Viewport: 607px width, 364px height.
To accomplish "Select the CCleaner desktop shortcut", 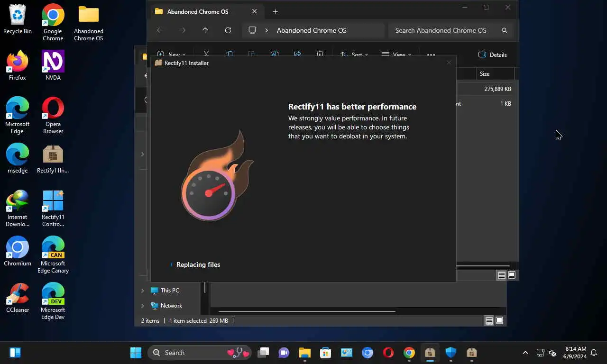I will 18,298.
